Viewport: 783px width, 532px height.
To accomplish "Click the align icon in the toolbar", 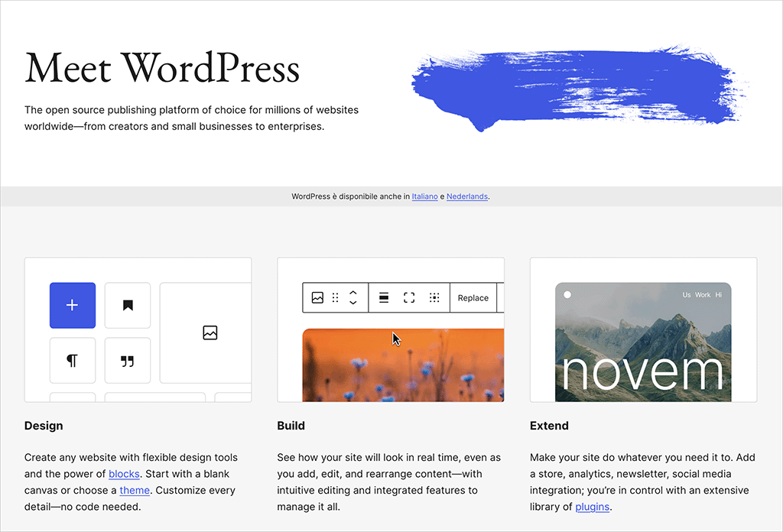I will 384,298.
